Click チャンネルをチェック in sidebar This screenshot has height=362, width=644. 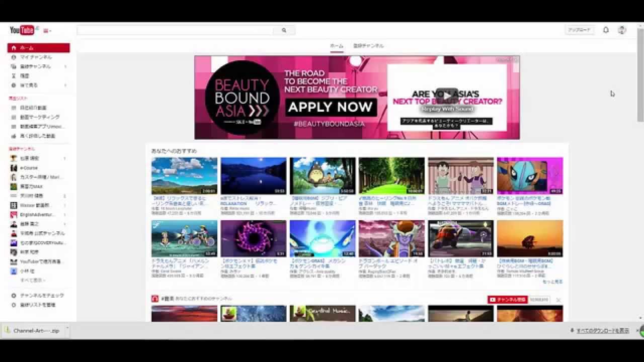[38, 296]
